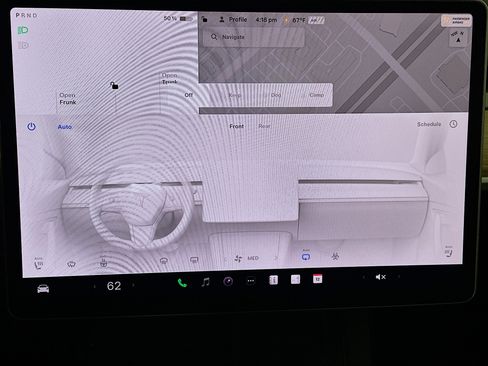488x366 pixels.
Task: Decrease volume left arrow
Action: point(363,277)
